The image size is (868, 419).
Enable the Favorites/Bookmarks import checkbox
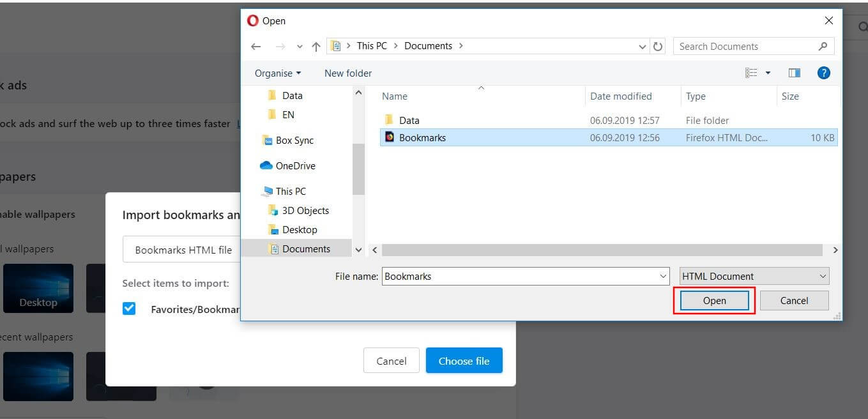pos(129,308)
